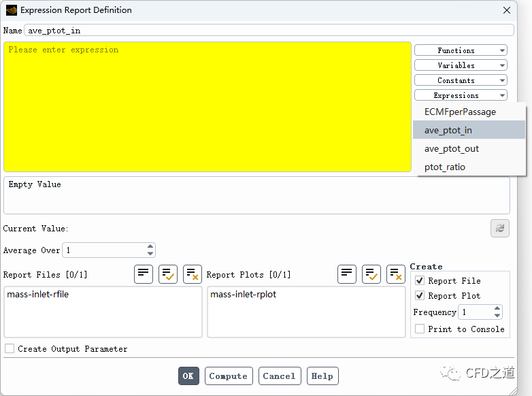Click the Average Over number field
The height and width of the screenshot is (396, 532).
109,250
